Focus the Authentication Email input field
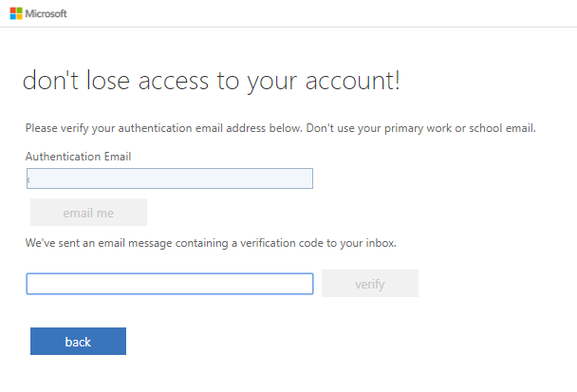Viewport: 577px width, 392px height. click(x=169, y=178)
